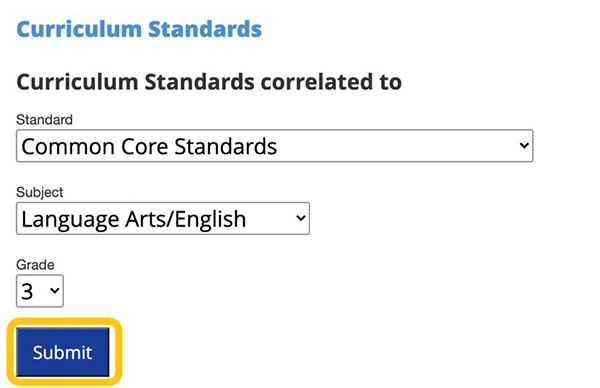Open the Standard dropdown menu

274,146
